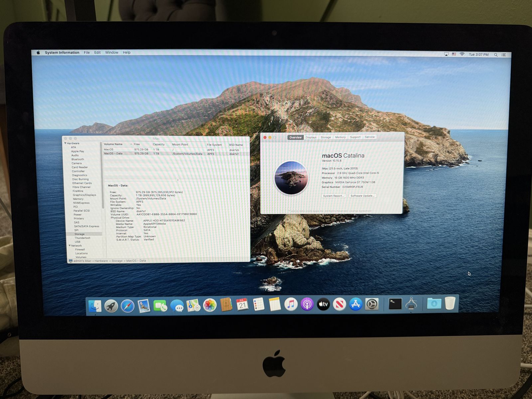The height and width of the screenshot is (399, 532).
Task: Click the Software Update... button
Action: point(362,196)
